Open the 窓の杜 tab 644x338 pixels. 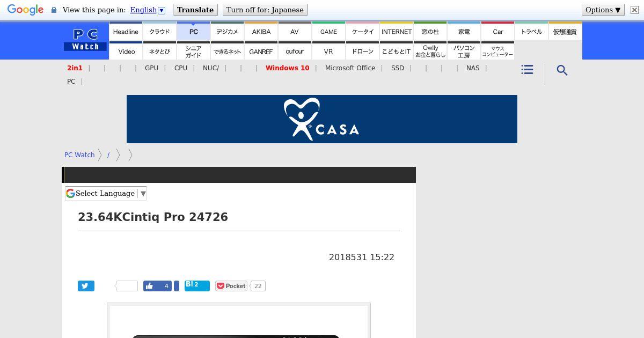[x=430, y=31]
